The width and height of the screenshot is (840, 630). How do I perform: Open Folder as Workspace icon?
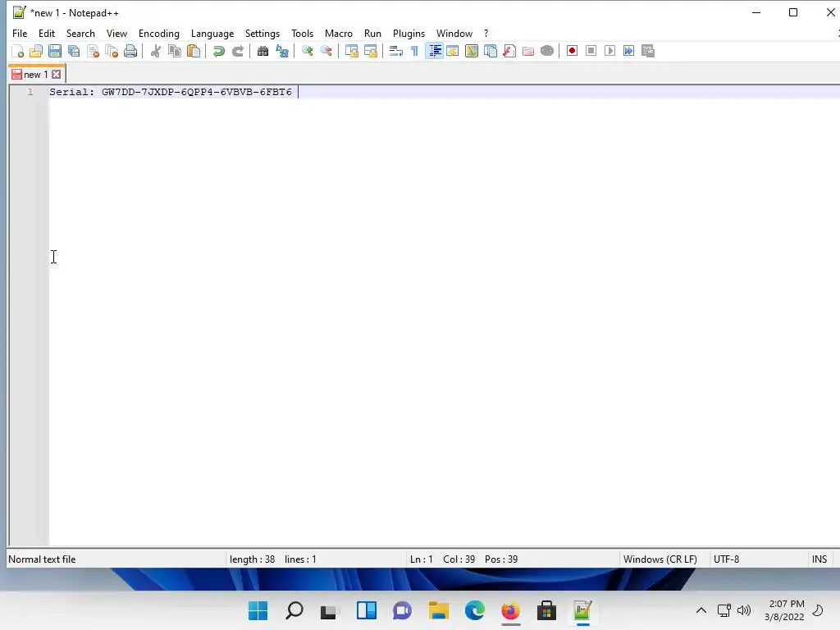[x=528, y=51]
